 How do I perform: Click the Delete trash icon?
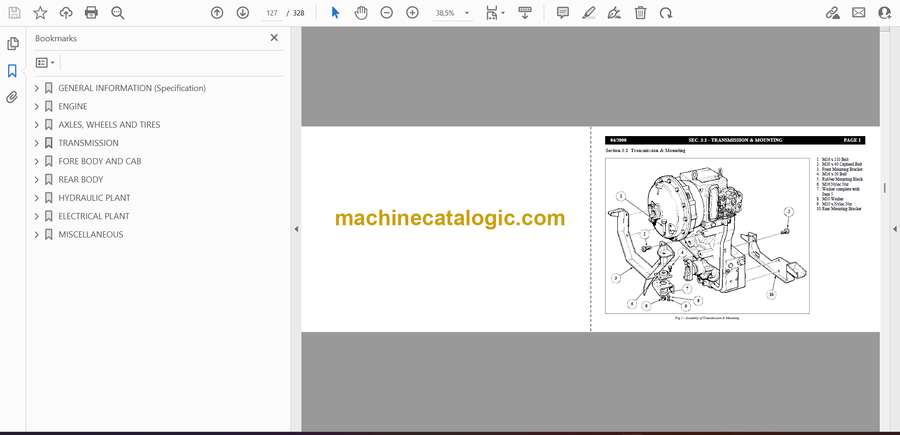[641, 13]
